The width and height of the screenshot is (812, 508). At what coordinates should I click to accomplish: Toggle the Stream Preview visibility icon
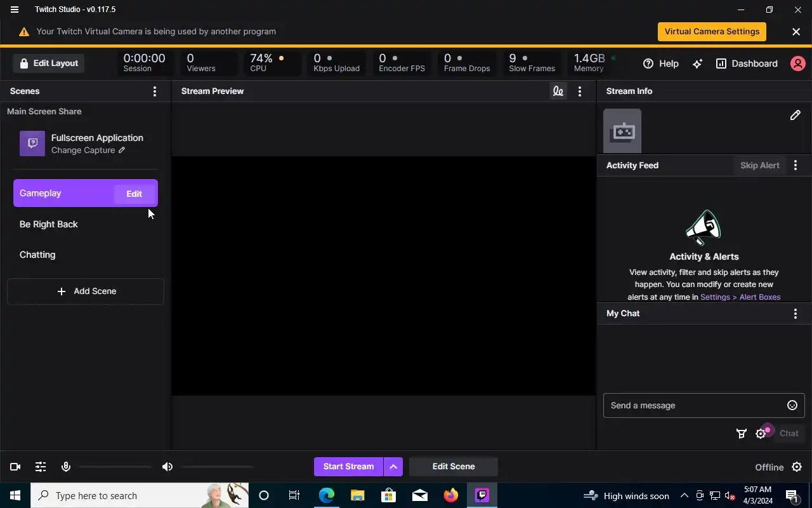click(x=558, y=91)
